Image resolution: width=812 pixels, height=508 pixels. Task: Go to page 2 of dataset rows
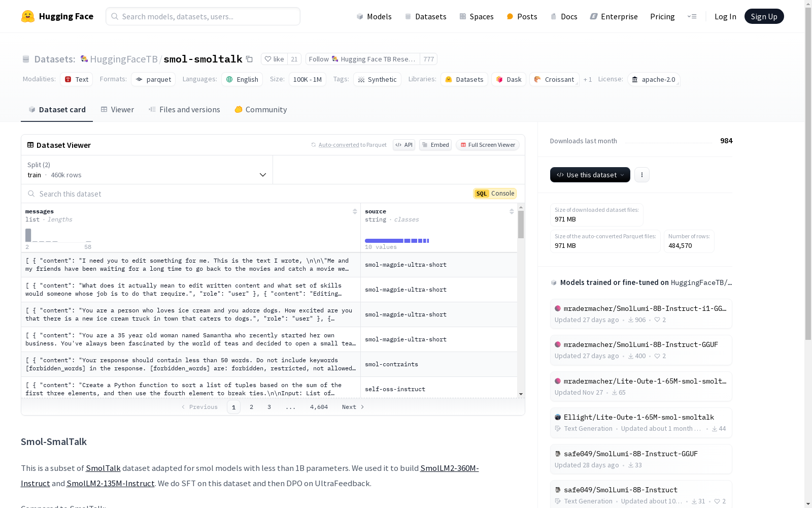(251, 407)
